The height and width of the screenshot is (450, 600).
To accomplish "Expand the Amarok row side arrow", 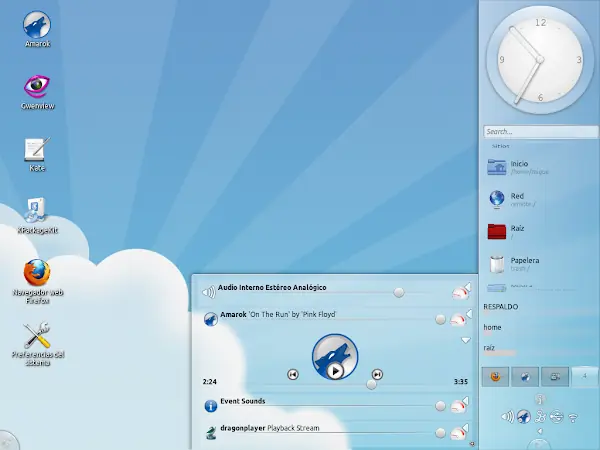I will coord(469,314).
